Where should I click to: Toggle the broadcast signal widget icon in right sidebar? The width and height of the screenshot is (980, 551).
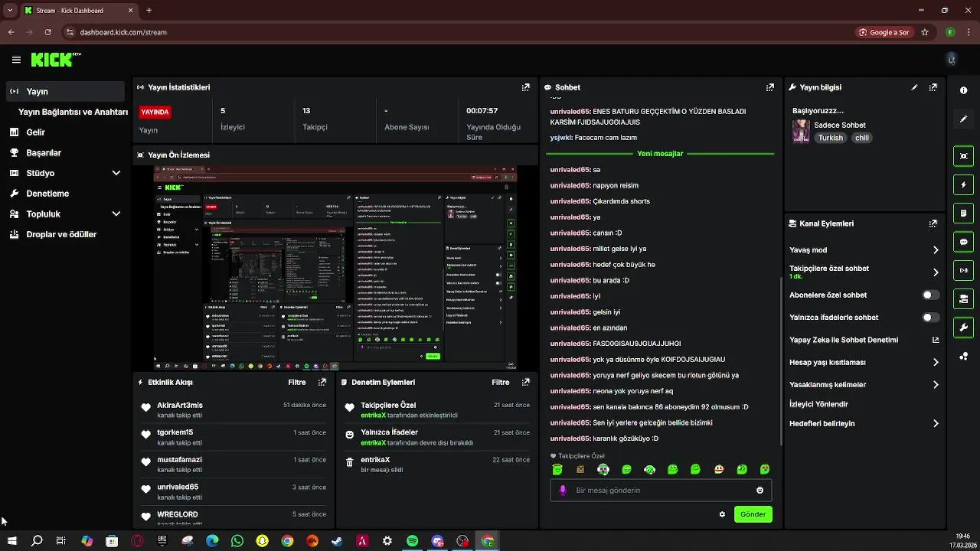pos(963,269)
